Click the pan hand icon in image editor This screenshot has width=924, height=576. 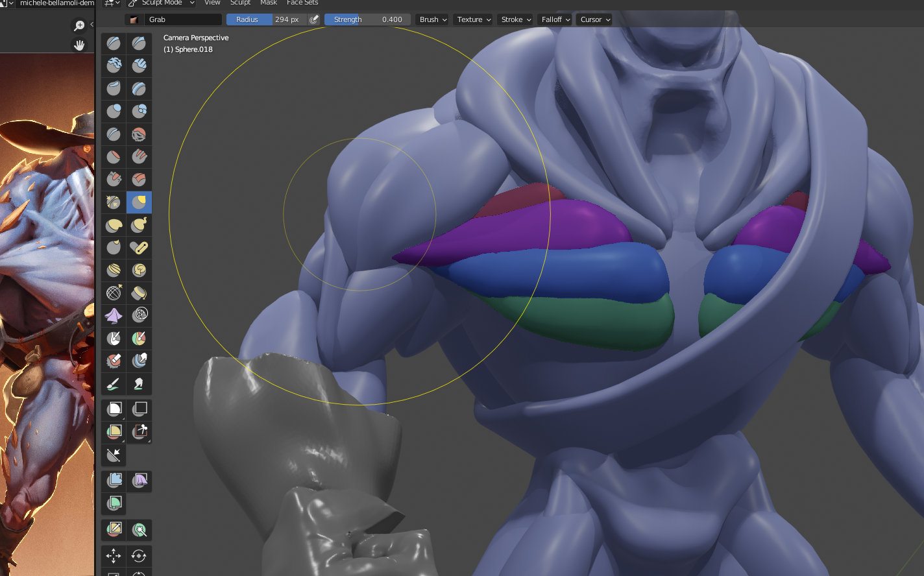79,45
